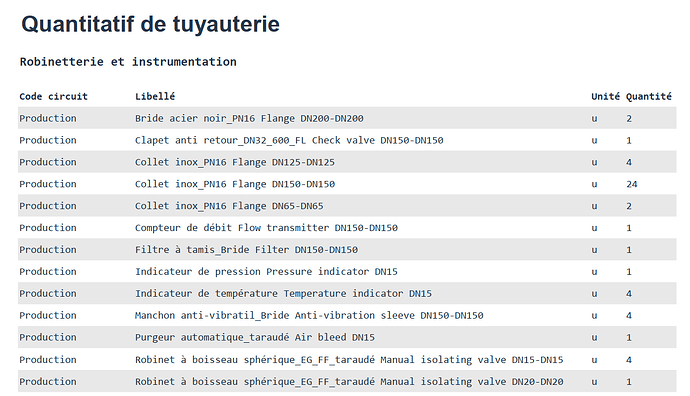Select the 'Robinetterie et instrumentation' subtitle
Image resolution: width=690 pixels, height=396 pixels.
click(x=128, y=62)
